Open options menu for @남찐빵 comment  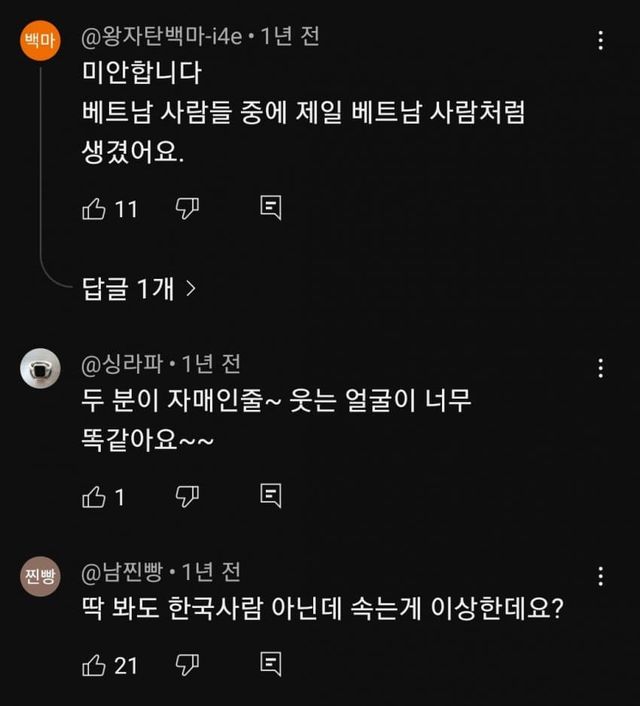pos(600,576)
